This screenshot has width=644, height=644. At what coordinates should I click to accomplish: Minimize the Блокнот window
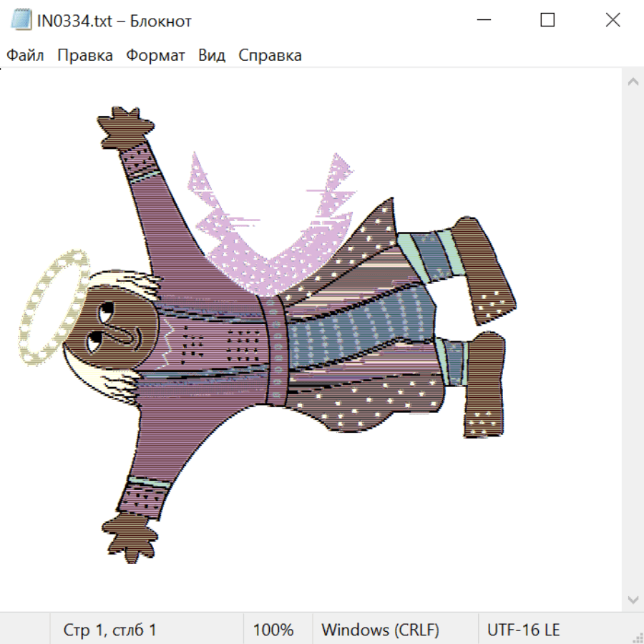tap(482, 21)
